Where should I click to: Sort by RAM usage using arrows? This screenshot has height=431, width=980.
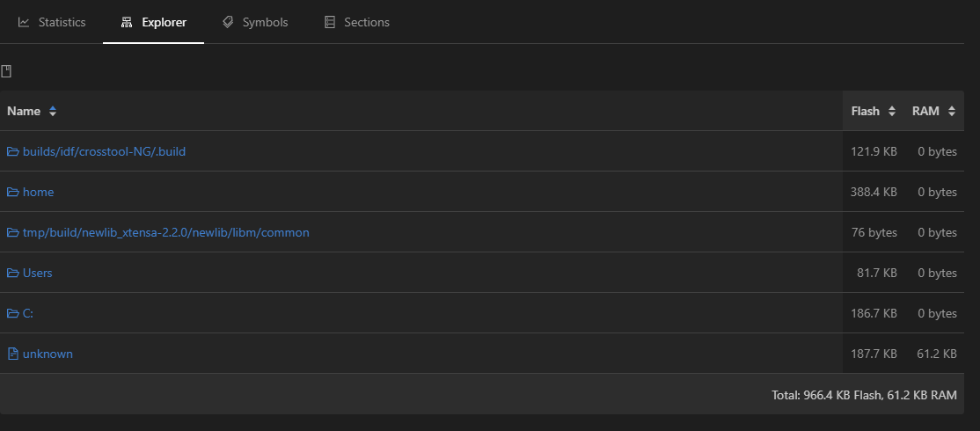click(951, 111)
